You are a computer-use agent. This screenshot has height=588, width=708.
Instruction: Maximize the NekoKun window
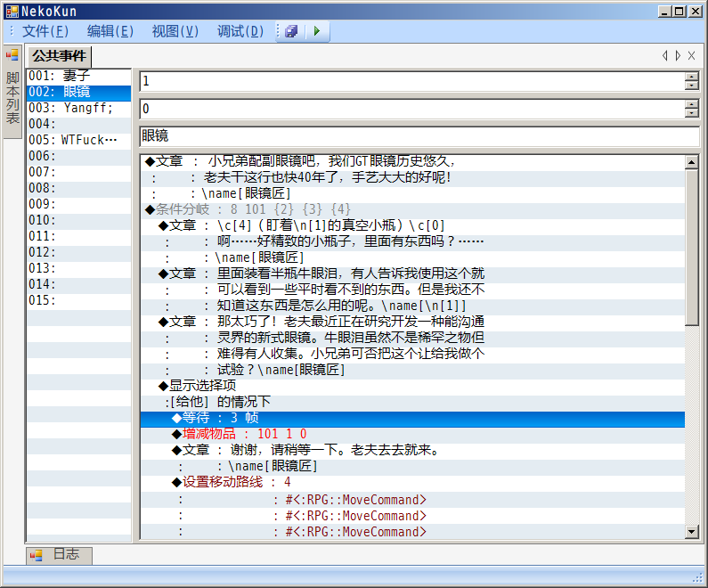click(680, 12)
